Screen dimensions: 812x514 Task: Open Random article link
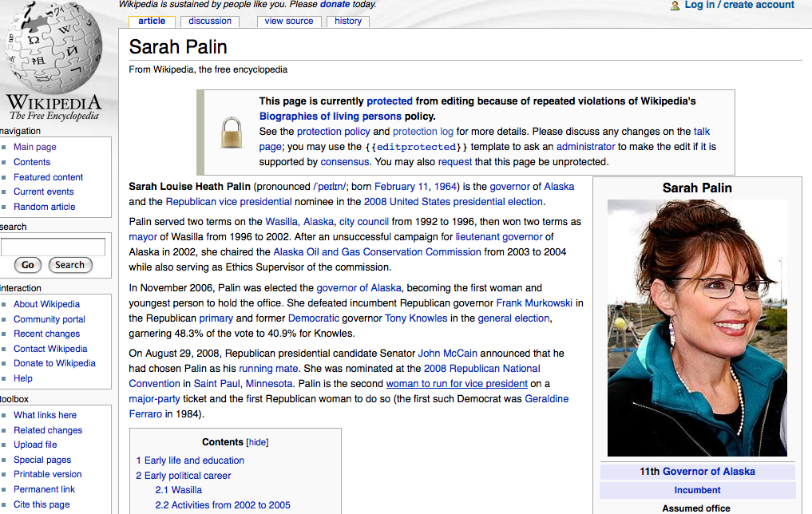tap(45, 207)
